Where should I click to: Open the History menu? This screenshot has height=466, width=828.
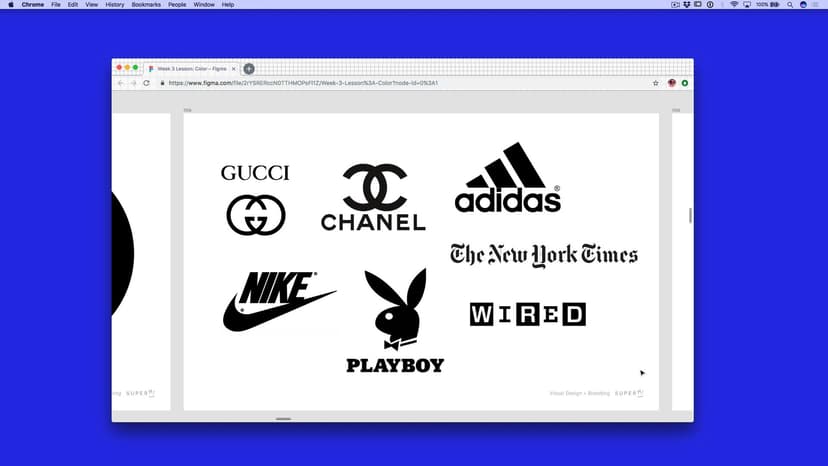tap(115, 4)
